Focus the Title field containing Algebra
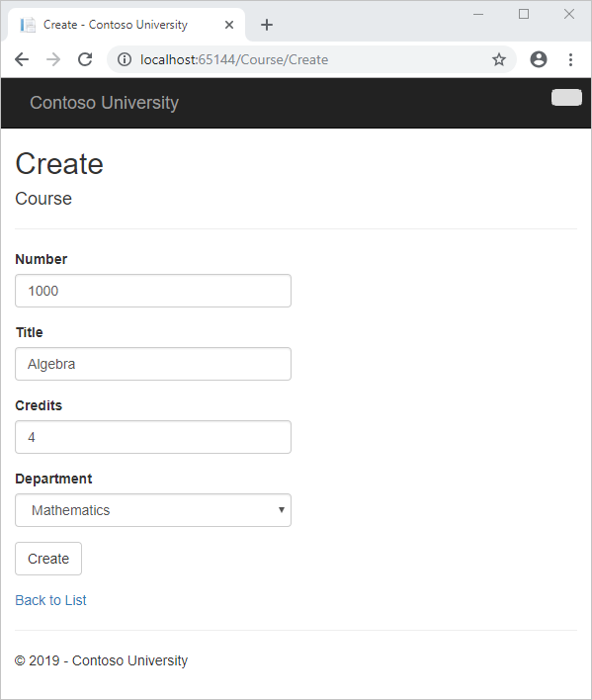This screenshot has height=700, width=592. tap(153, 364)
